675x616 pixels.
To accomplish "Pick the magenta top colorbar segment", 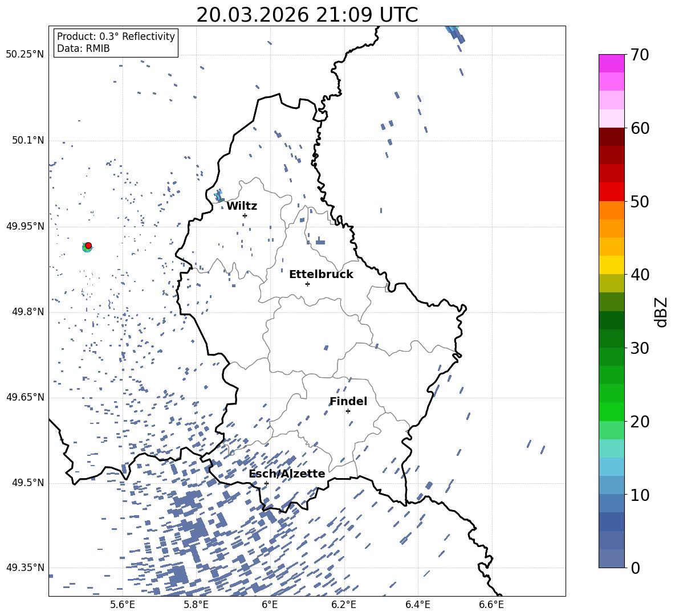I will click(611, 63).
